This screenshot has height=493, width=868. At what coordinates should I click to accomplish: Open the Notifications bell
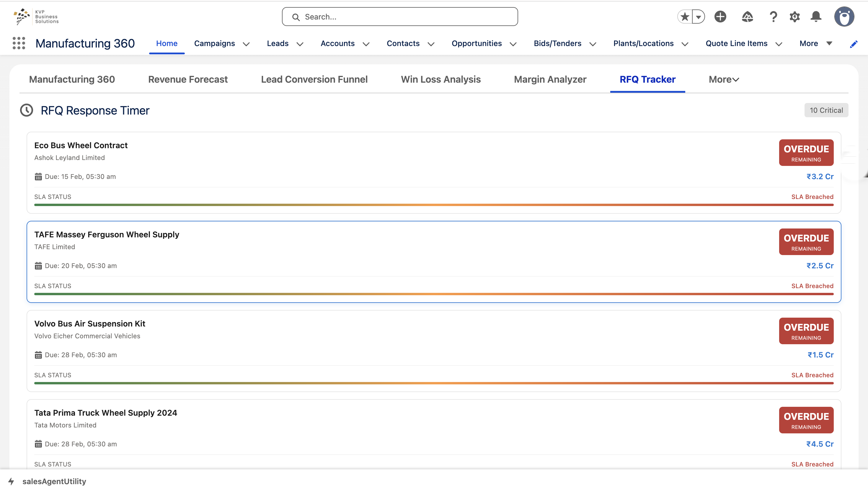[x=816, y=17]
